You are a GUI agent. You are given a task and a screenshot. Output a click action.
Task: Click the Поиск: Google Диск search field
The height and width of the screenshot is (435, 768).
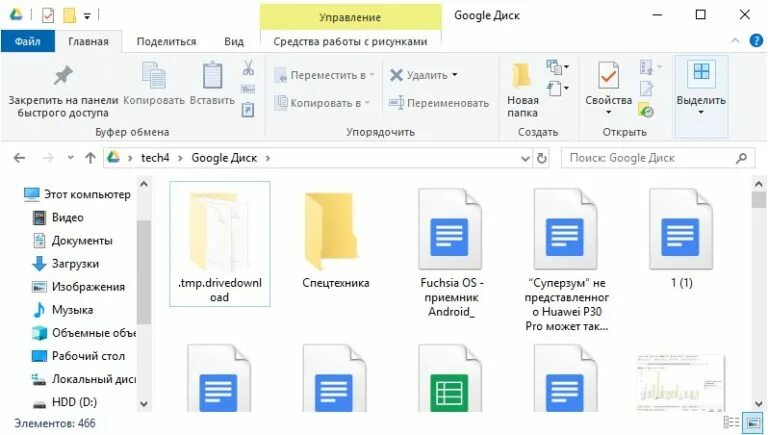pyautogui.click(x=658, y=158)
